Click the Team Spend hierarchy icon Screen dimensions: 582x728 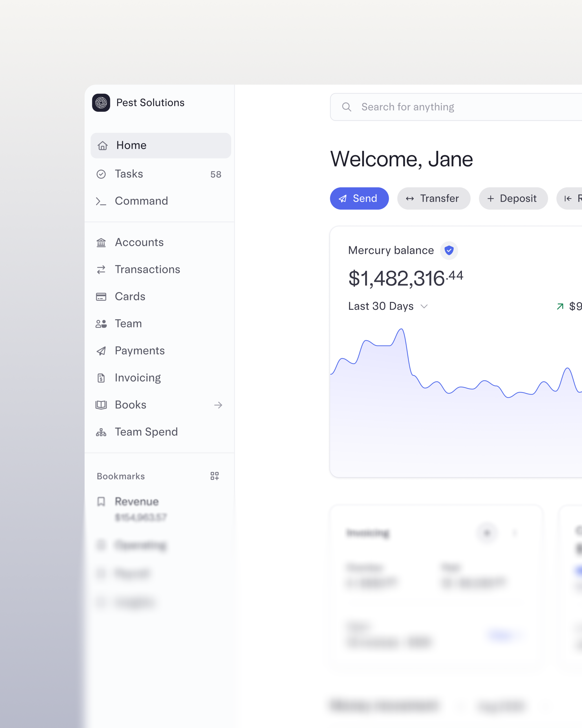[x=101, y=432]
